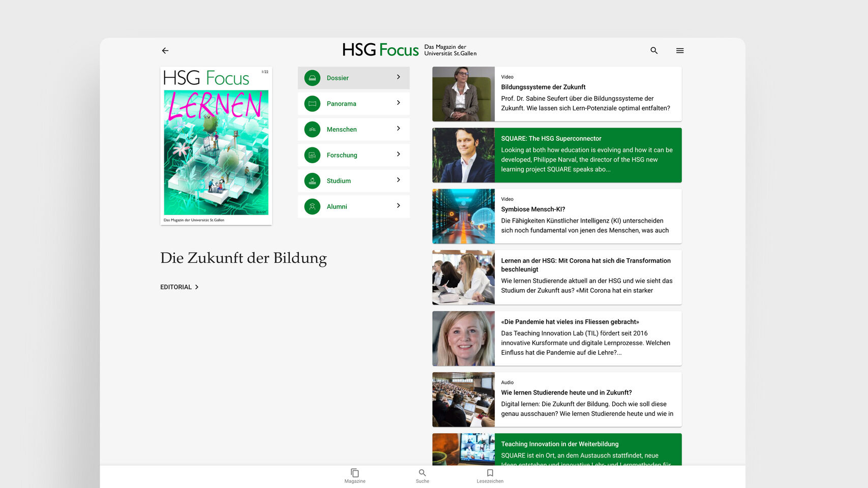Viewport: 868px width, 488px height.
Task: Click the Menschen section round icon
Action: point(312,129)
